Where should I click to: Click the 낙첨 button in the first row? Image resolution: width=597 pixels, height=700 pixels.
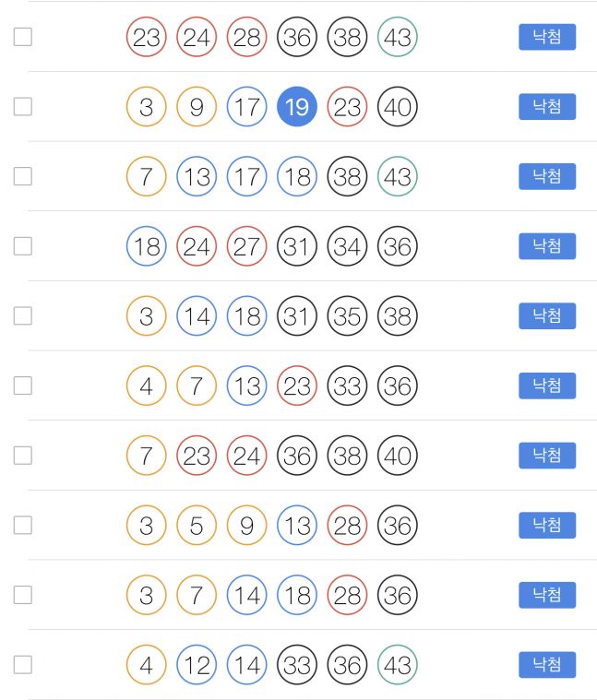[547, 37]
